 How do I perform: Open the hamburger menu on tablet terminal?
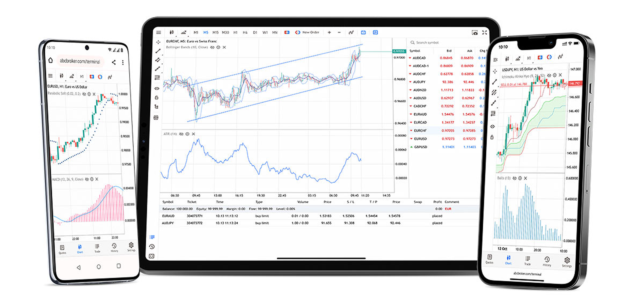point(158,32)
